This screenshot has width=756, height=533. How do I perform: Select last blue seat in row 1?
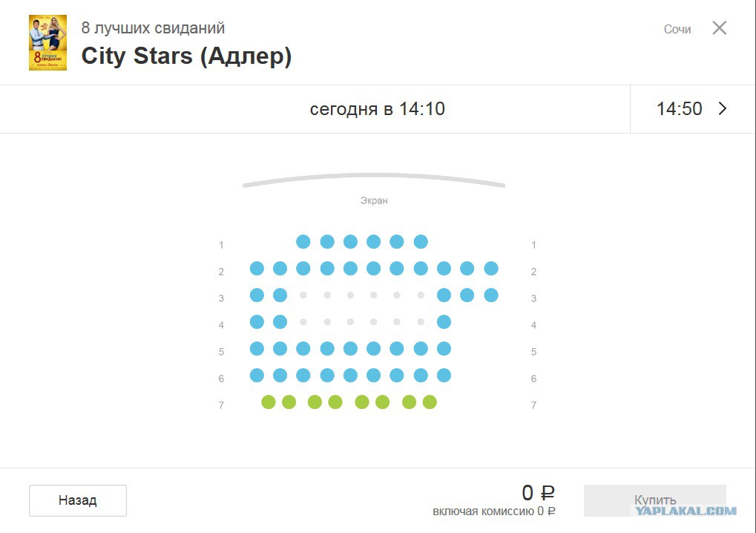[x=421, y=242]
